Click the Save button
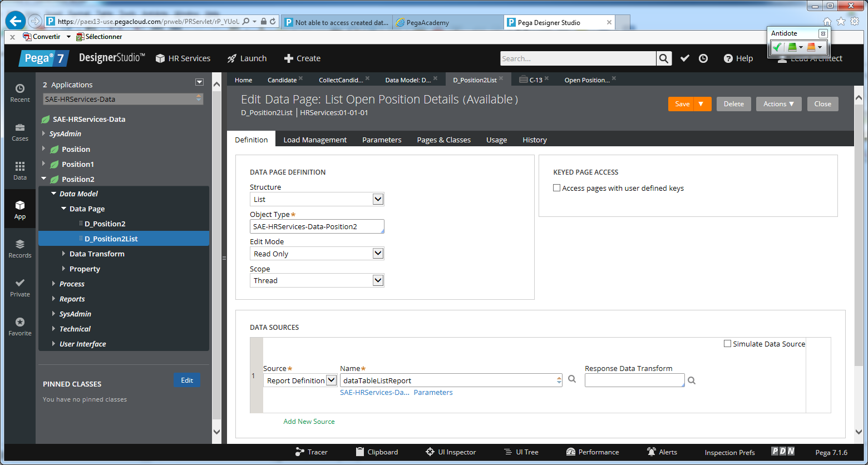This screenshot has width=868, height=465. [x=682, y=104]
